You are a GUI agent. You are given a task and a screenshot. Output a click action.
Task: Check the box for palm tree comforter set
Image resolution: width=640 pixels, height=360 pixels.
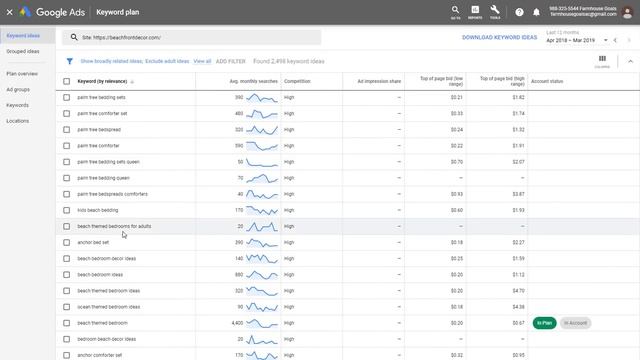coord(67,113)
